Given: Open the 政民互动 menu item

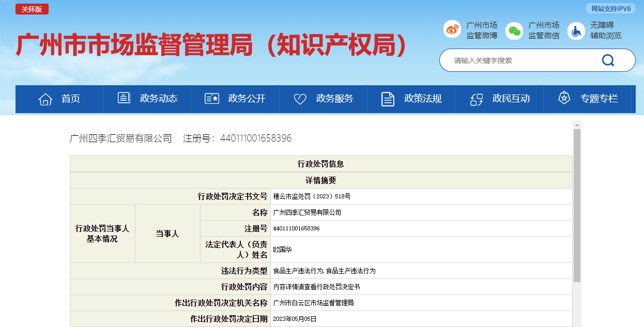Looking at the screenshot, I should coord(499,99).
